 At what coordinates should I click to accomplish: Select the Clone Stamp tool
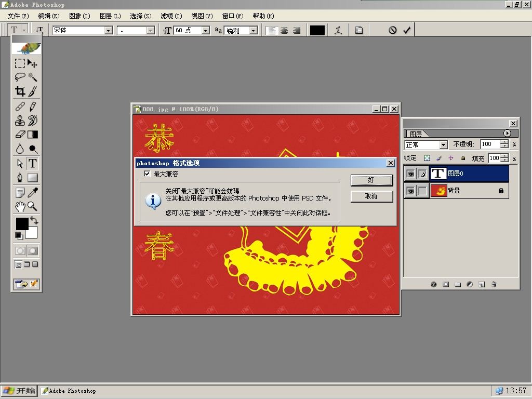coord(20,121)
